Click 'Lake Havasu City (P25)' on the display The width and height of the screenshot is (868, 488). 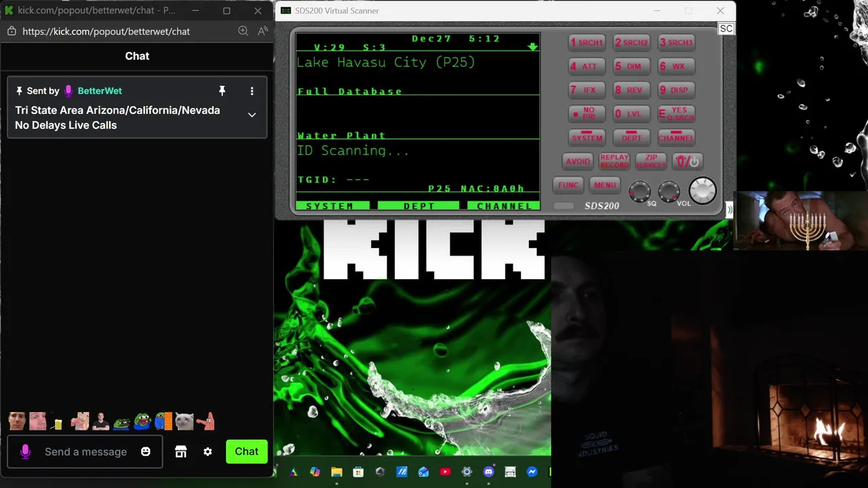386,62
